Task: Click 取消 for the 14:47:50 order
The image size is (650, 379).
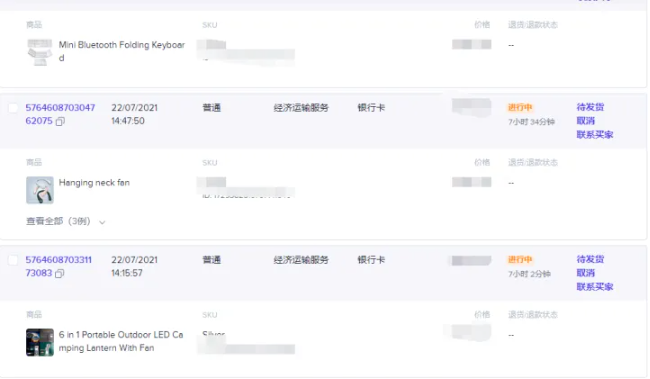Action: click(x=585, y=121)
